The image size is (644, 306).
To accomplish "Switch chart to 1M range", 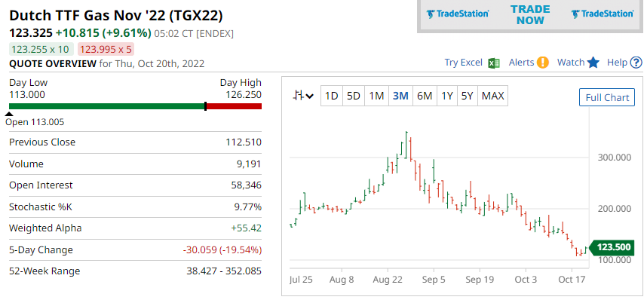I will pos(376,96).
